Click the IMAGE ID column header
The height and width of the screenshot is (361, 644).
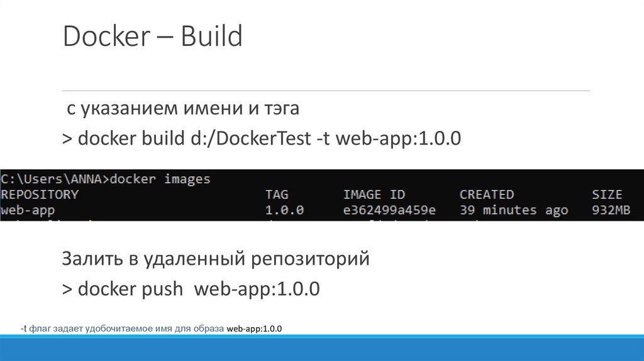click(374, 194)
